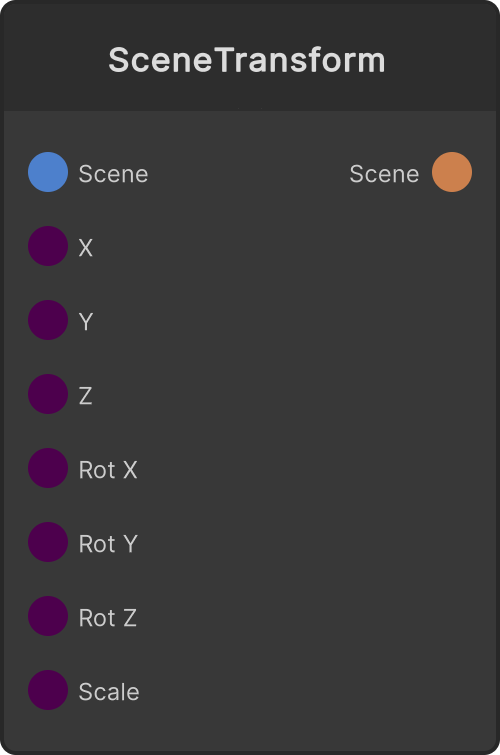
Task: Select the Y input socket
Action: point(48,320)
